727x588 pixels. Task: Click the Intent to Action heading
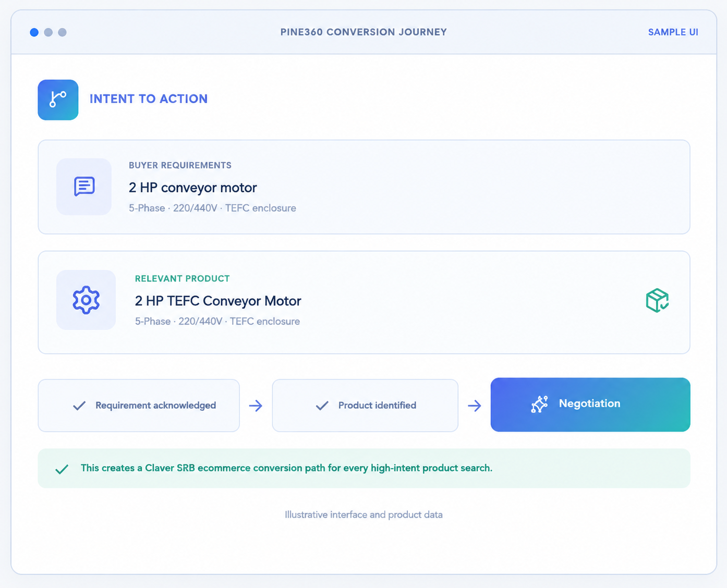point(149,99)
